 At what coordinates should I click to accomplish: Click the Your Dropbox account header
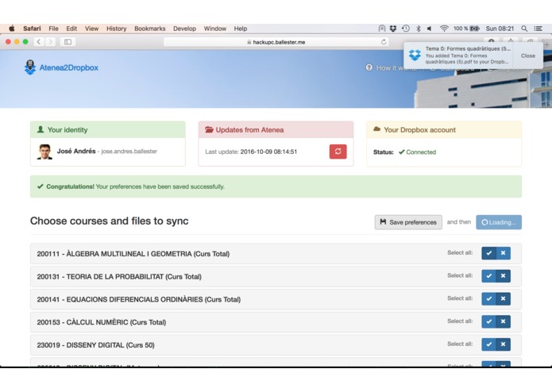[444, 129]
